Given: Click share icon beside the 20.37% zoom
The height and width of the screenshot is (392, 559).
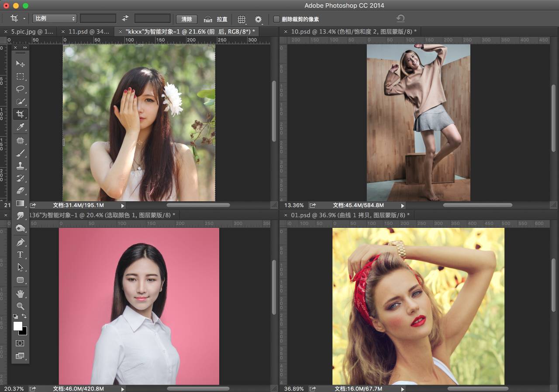Looking at the screenshot, I should click(33, 389).
